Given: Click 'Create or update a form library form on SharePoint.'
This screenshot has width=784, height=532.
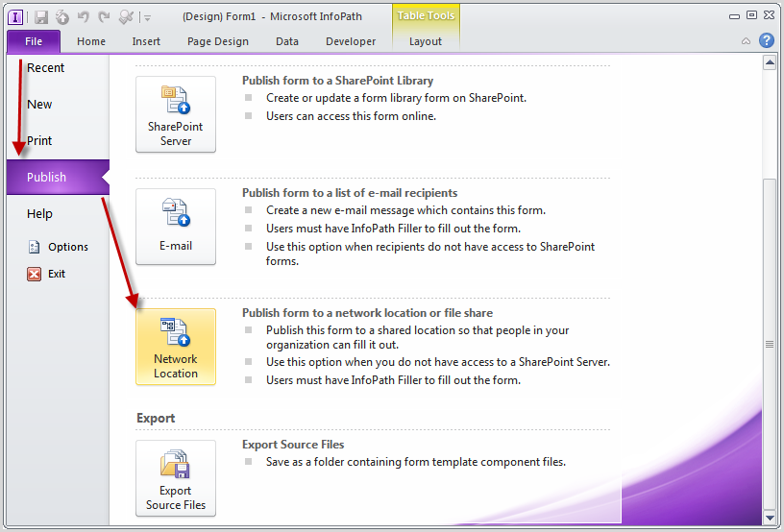Looking at the screenshot, I should (x=396, y=98).
